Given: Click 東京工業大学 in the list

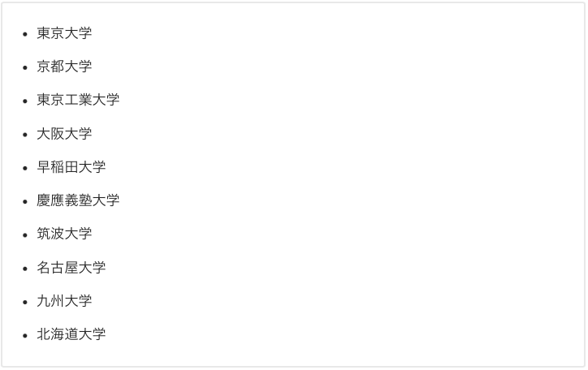Looking at the screenshot, I should coord(78,100).
